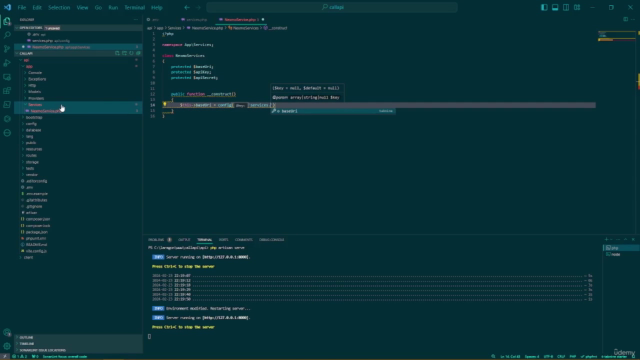Switch to the Output panel tab

coord(184,240)
